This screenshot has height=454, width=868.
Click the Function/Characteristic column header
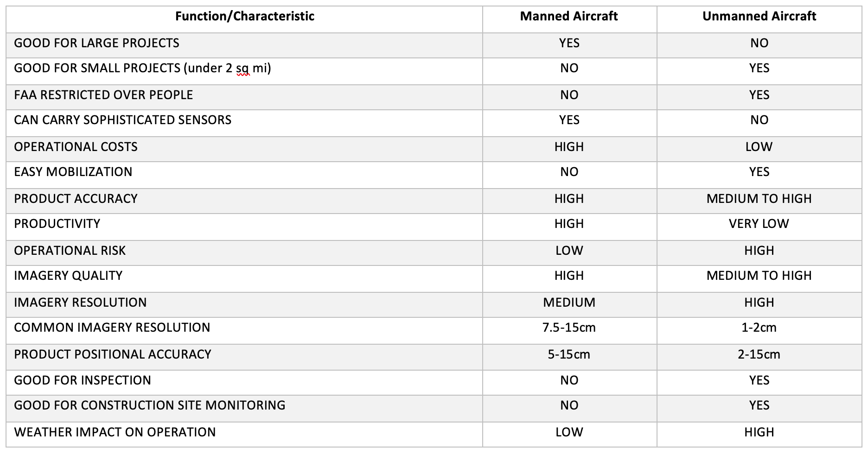point(244,16)
